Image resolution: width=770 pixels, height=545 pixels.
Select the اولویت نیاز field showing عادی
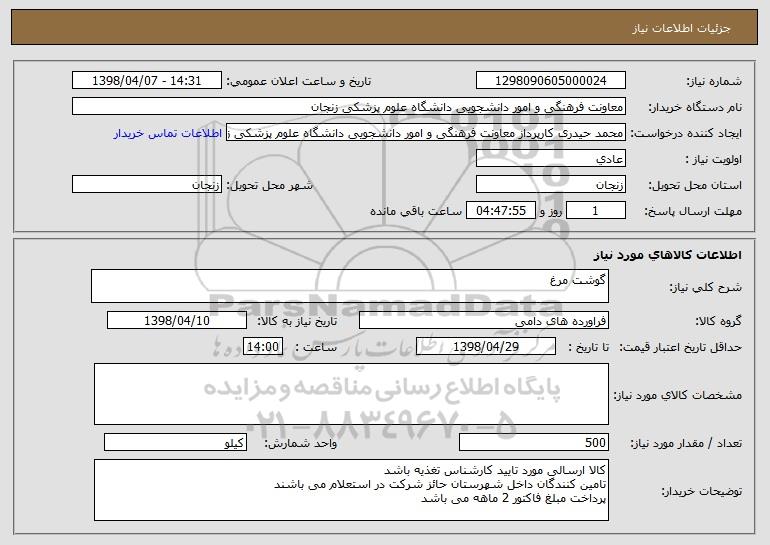tap(550, 159)
